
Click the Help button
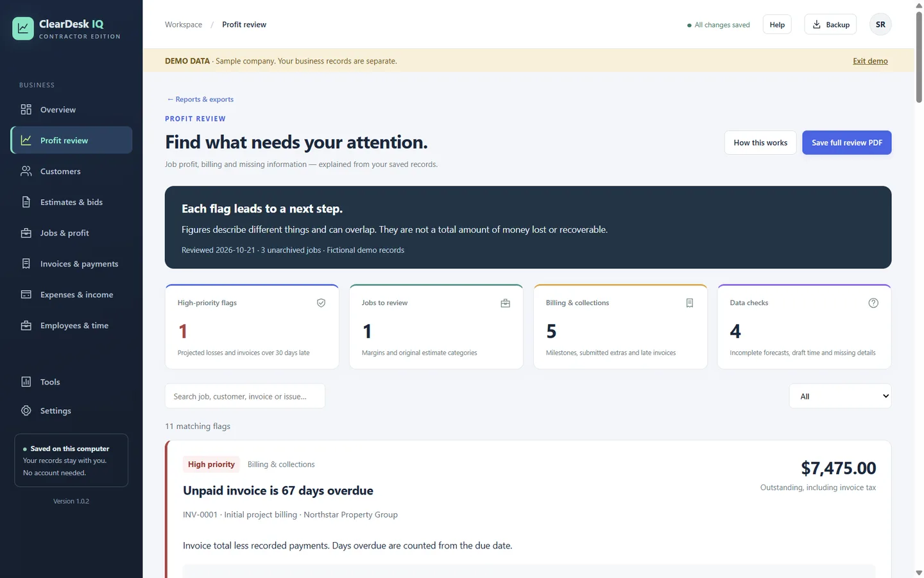coord(777,24)
